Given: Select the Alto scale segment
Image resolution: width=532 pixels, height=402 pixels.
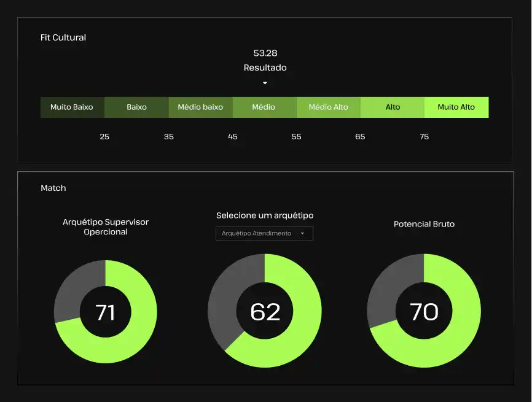Looking at the screenshot, I should (x=393, y=107).
